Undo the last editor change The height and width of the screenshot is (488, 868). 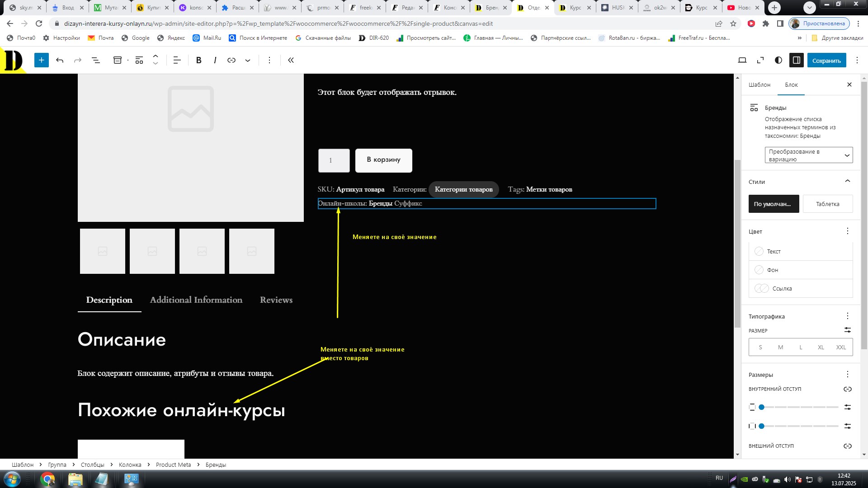60,60
